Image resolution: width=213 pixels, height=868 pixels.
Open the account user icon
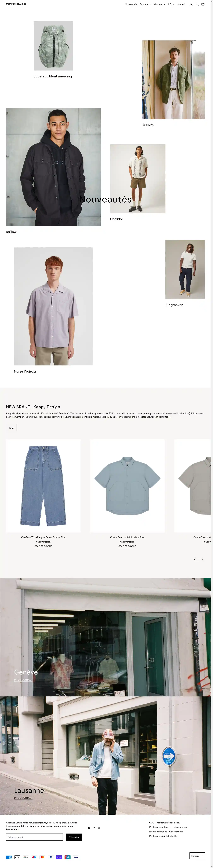click(191, 4)
